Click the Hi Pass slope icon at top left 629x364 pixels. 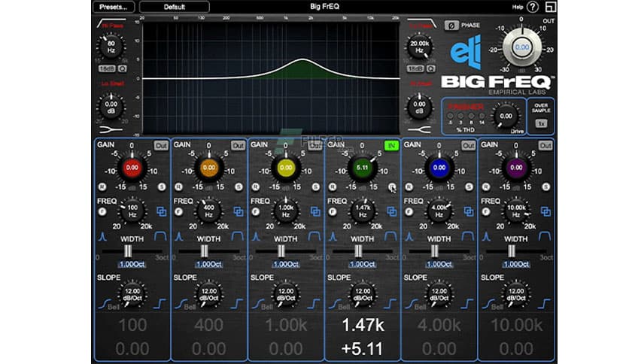coord(111,23)
